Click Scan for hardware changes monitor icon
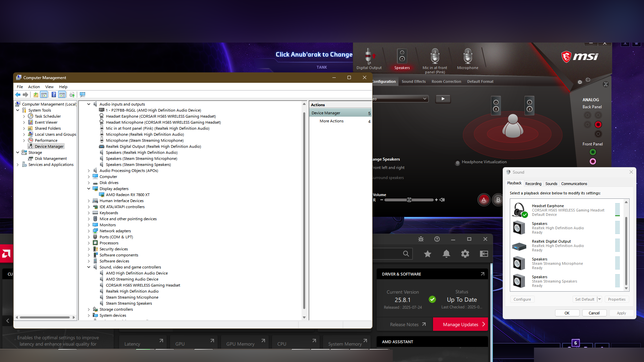The image size is (644, 362). click(83, 95)
